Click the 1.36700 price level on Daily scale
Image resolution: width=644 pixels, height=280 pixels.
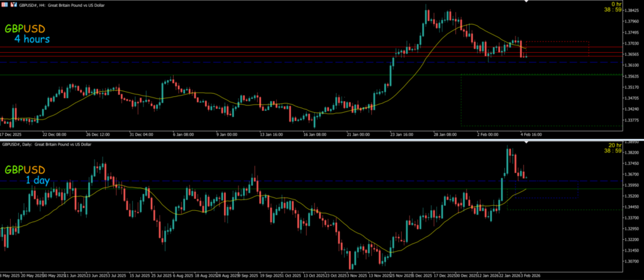(630, 174)
